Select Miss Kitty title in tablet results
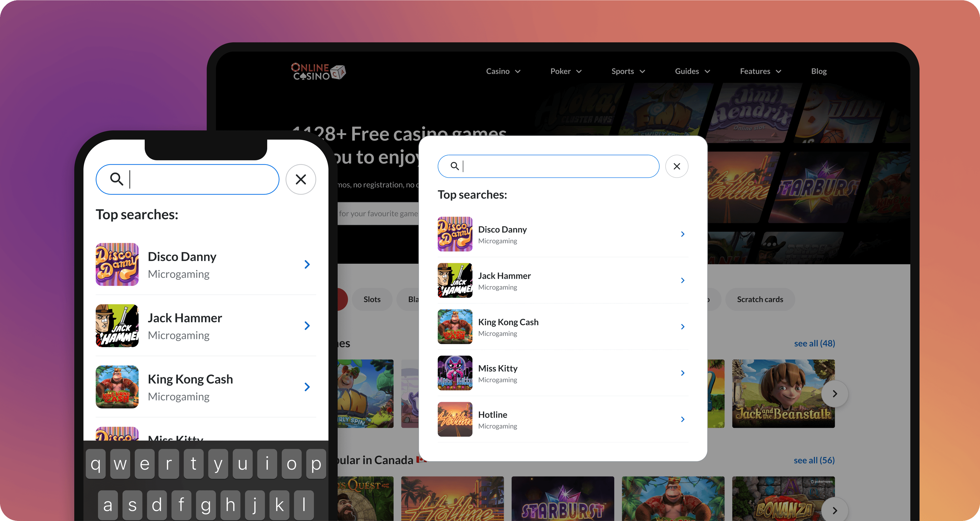Image resolution: width=980 pixels, height=521 pixels. 498,368
